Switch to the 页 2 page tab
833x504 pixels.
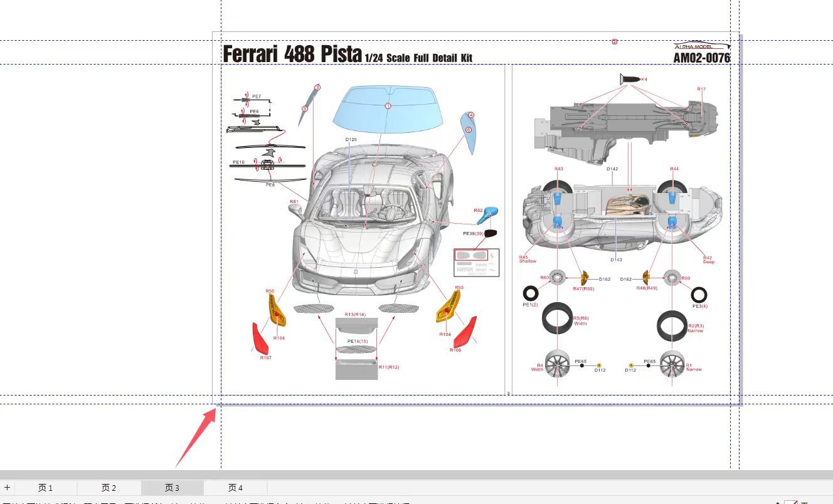coord(109,488)
